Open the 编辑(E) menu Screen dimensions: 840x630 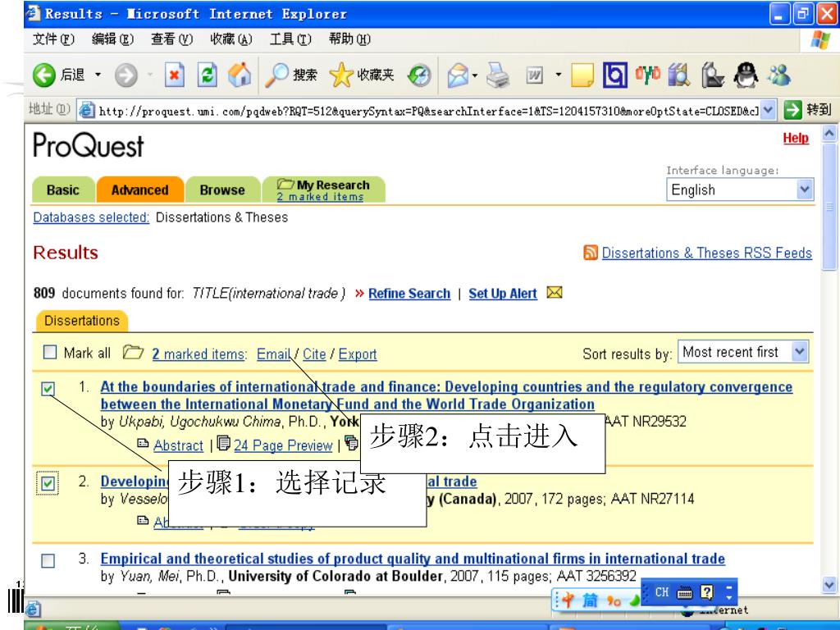(112, 39)
